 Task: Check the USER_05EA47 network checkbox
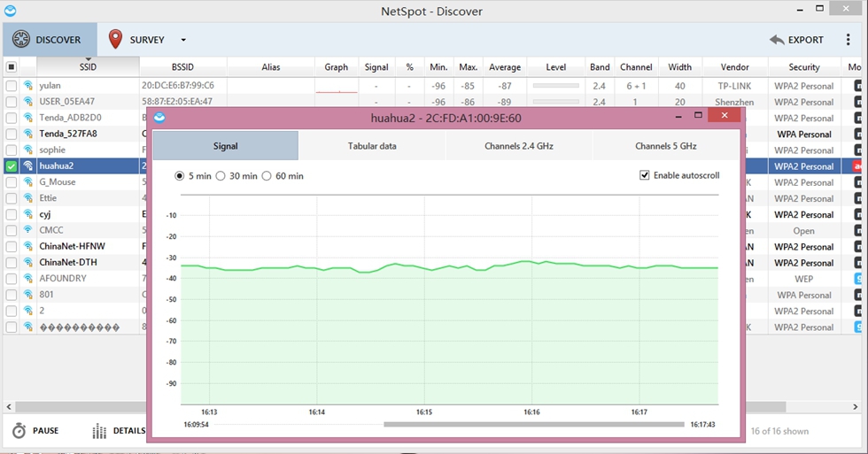point(11,102)
